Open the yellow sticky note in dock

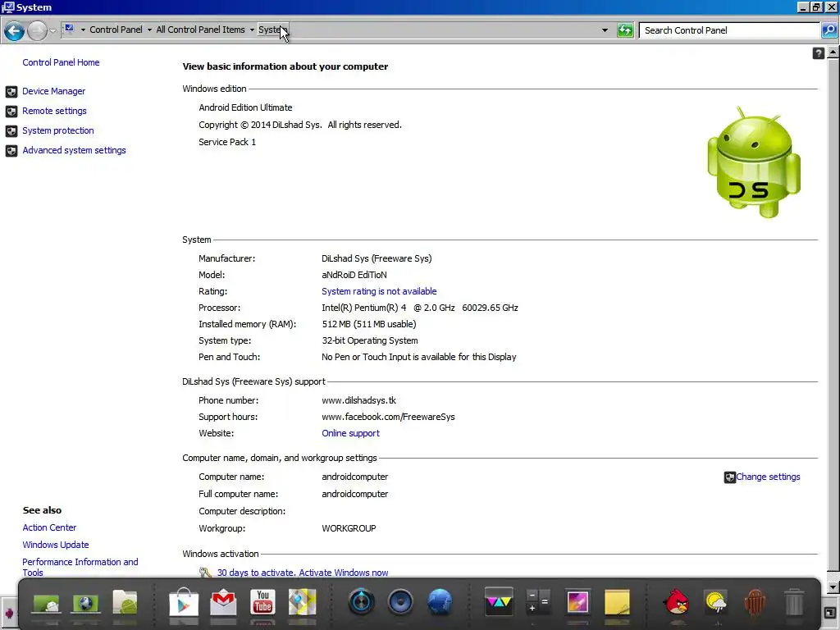point(617,602)
